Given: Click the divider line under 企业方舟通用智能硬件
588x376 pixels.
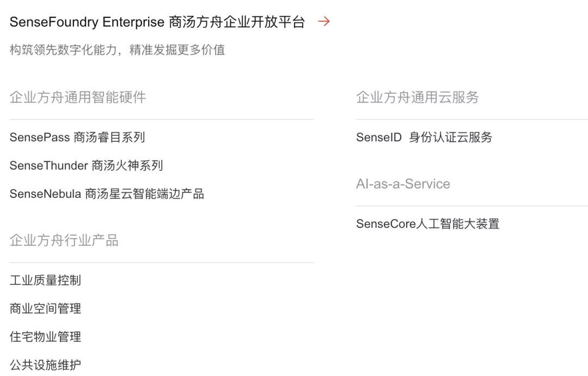Looking at the screenshot, I should click(x=162, y=119).
